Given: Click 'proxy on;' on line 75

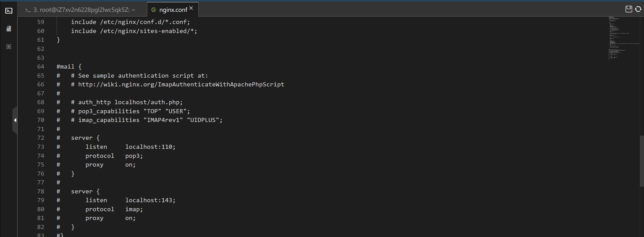Looking at the screenshot, I should (x=111, y=165).
